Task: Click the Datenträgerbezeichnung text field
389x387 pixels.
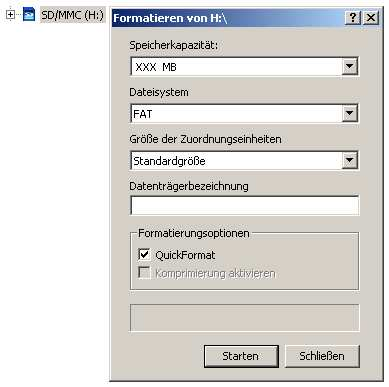Action: [245, 205]
